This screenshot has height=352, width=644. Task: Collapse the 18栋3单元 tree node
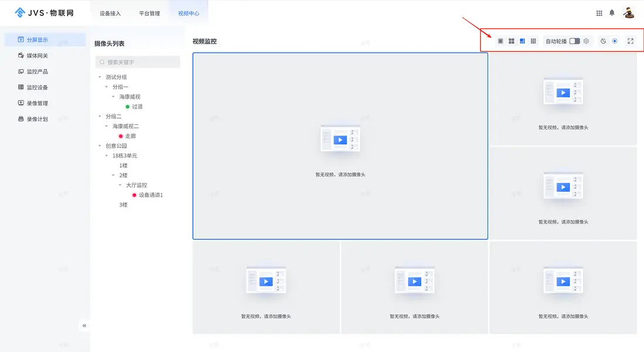coord(107,155)
